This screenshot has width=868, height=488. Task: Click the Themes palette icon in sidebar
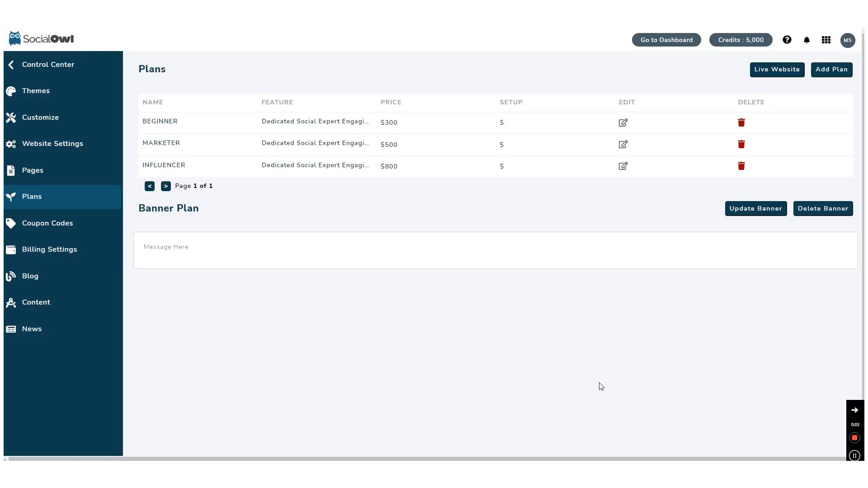pyautogui.click(x=11, y=91)
